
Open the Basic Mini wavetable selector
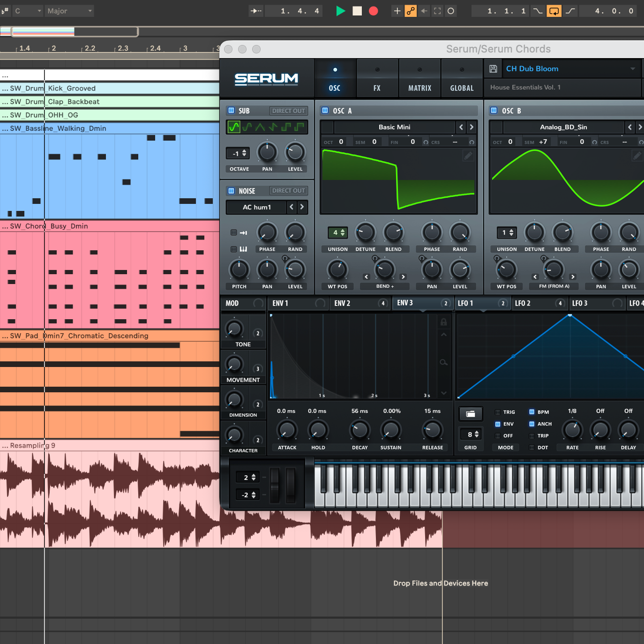click(394, 127)
